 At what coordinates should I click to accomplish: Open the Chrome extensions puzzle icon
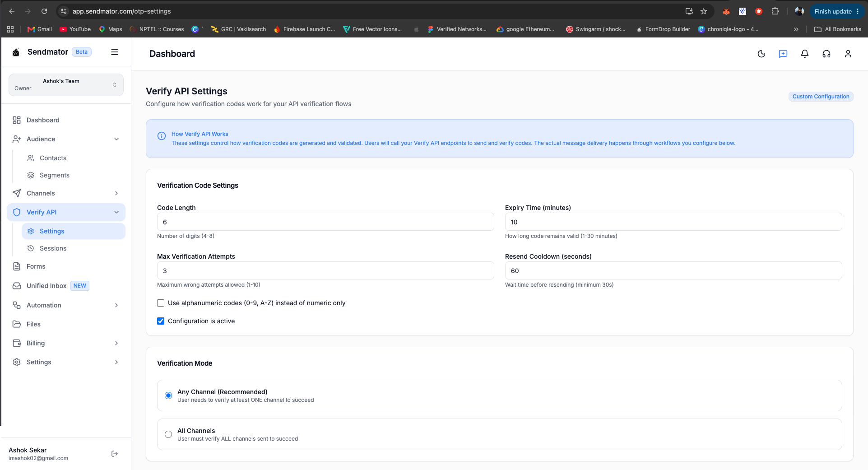click(775, 11)
